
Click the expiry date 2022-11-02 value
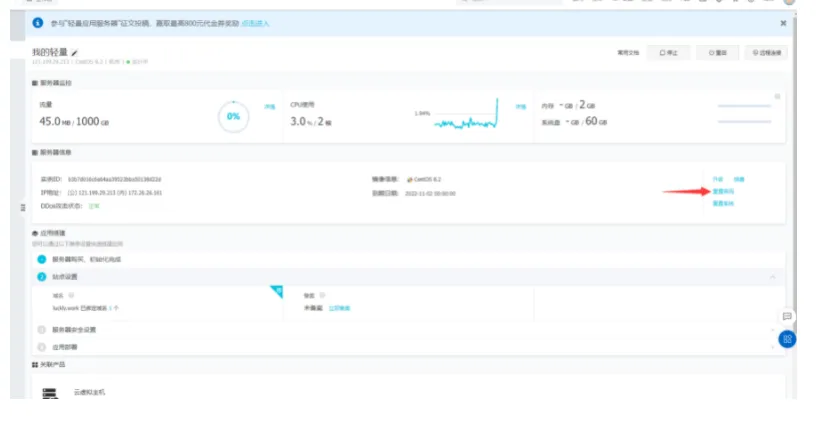pos(430,193)
